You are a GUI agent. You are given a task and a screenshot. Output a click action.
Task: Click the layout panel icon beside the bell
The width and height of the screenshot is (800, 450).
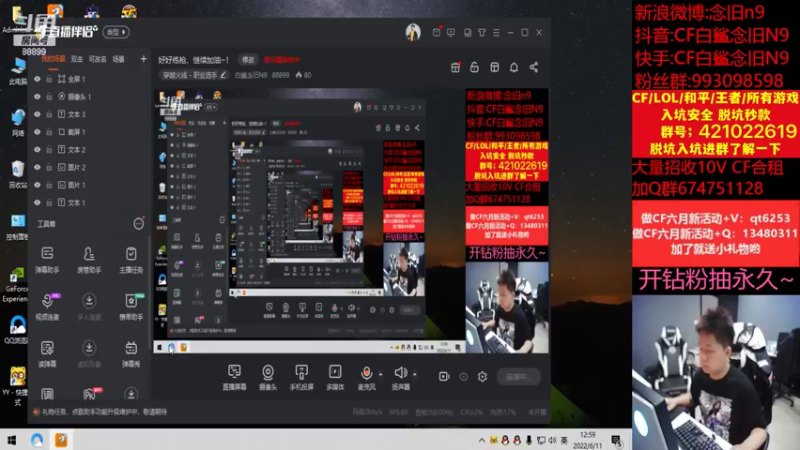tap(494, 67)
